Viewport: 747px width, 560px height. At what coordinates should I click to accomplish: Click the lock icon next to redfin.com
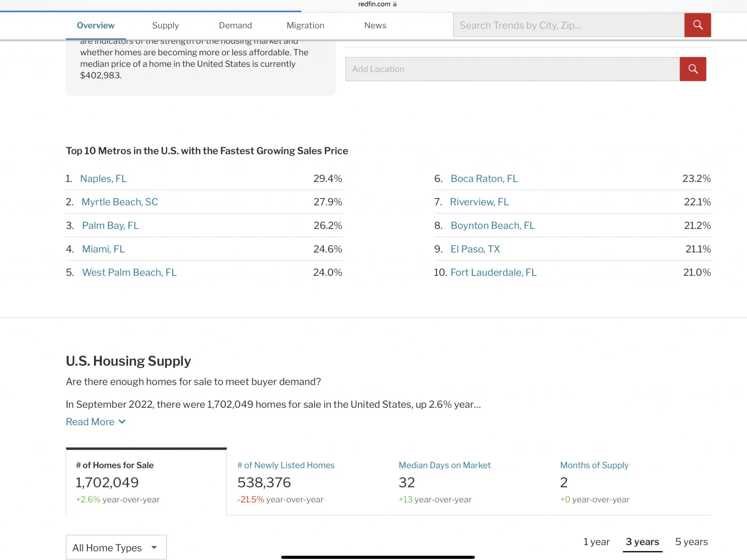coord(395,4)
